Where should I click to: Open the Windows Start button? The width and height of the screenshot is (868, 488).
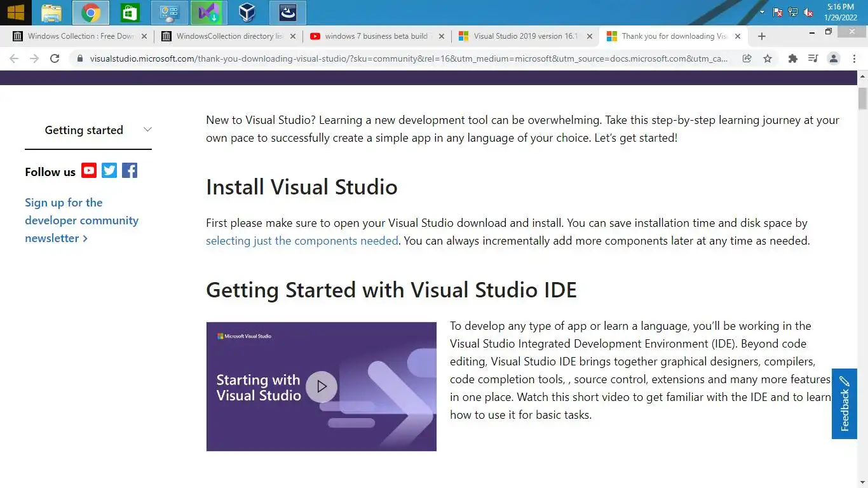point(15,12)
